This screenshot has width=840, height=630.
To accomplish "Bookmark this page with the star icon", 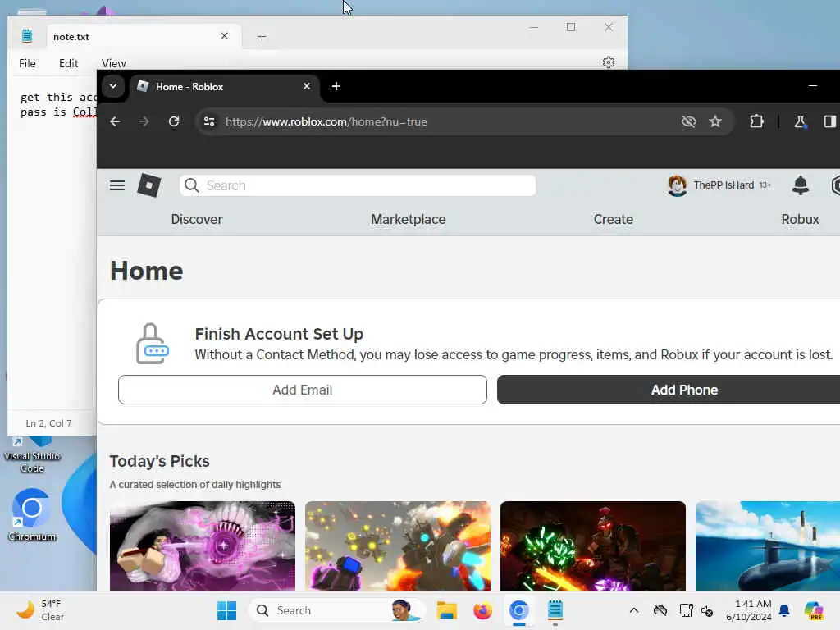I will pos(715,121).
